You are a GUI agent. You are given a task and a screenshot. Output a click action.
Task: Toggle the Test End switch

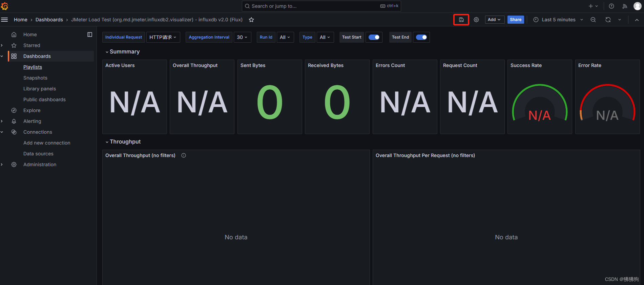421,37
